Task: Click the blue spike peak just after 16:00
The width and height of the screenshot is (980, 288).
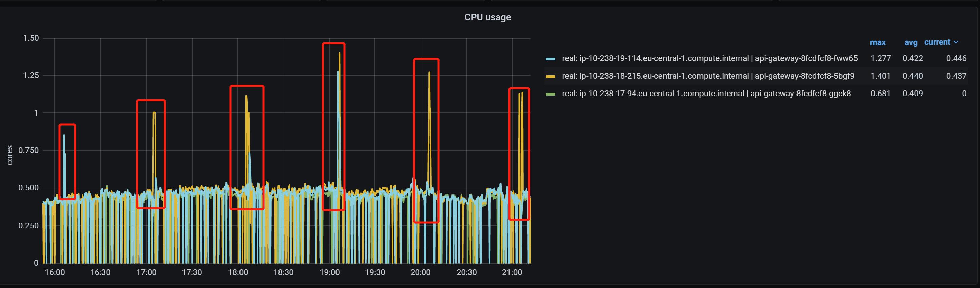Action: 64,135
